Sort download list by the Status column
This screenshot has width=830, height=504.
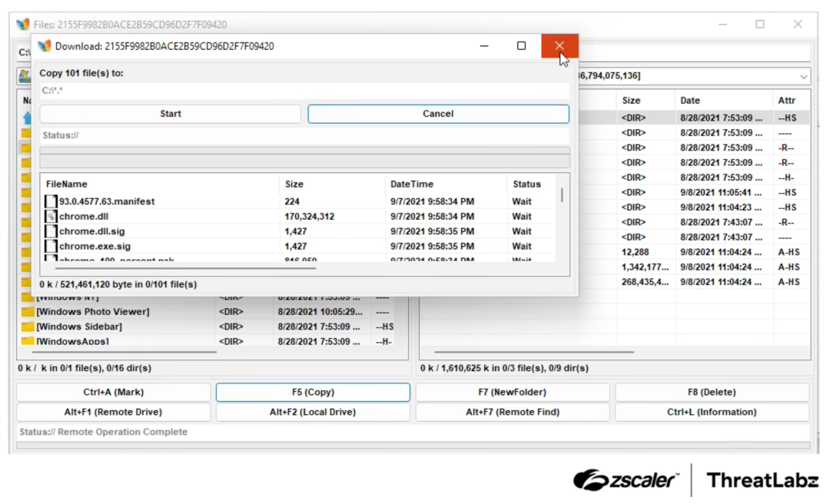coord(526,184)
